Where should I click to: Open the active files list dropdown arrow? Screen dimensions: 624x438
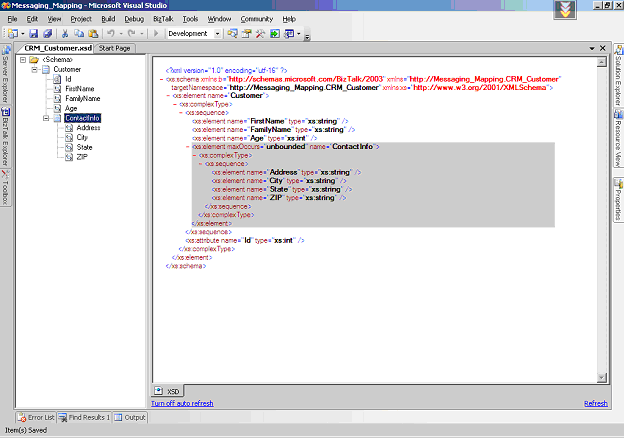pyautogui.click(x=592, y=49)
